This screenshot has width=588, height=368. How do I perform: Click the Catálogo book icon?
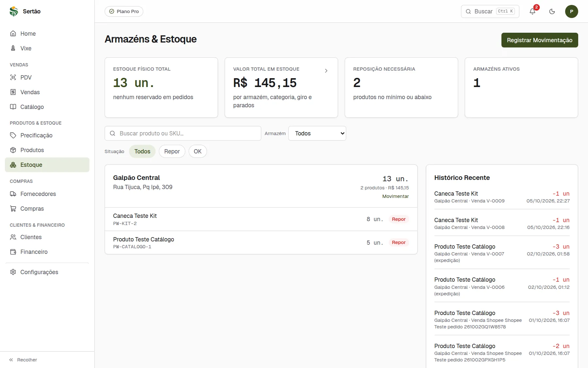[13, 107]
